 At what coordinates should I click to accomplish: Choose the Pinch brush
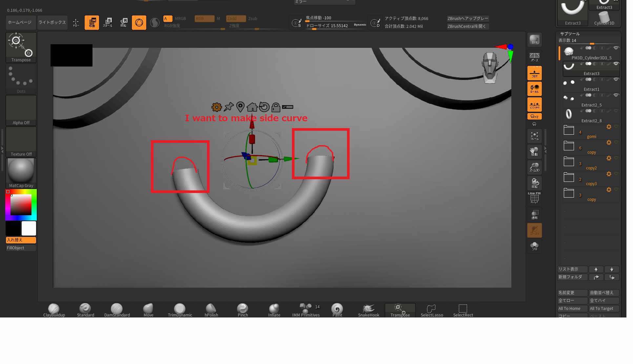(x=242, y=310)
